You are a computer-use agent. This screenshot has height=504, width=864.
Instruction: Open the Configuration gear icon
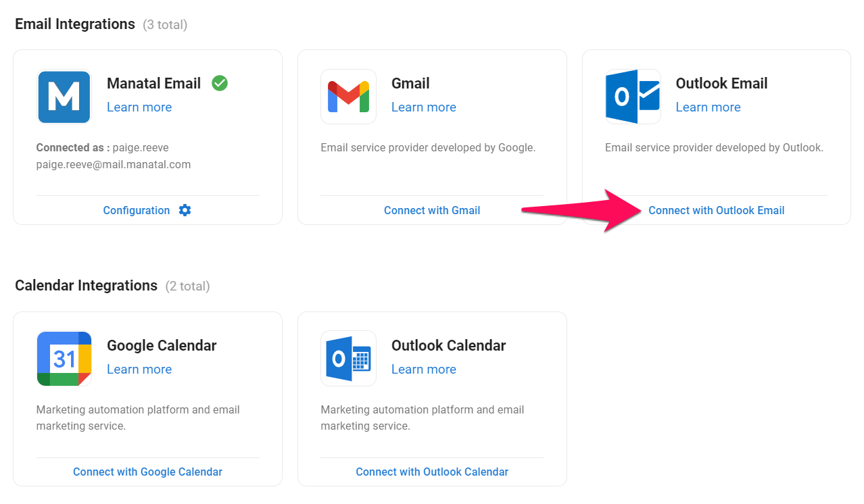coord(185,210)
